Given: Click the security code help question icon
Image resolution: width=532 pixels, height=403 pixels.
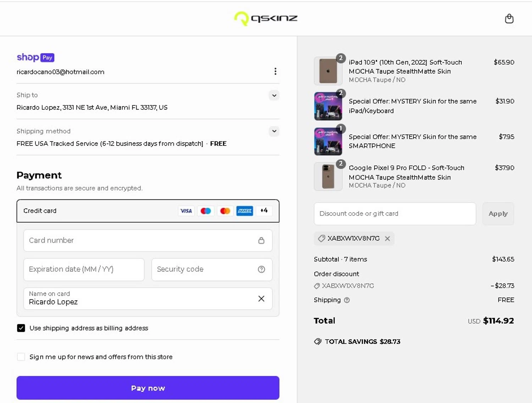Looking at the screenshot, I should click(261, 269).
